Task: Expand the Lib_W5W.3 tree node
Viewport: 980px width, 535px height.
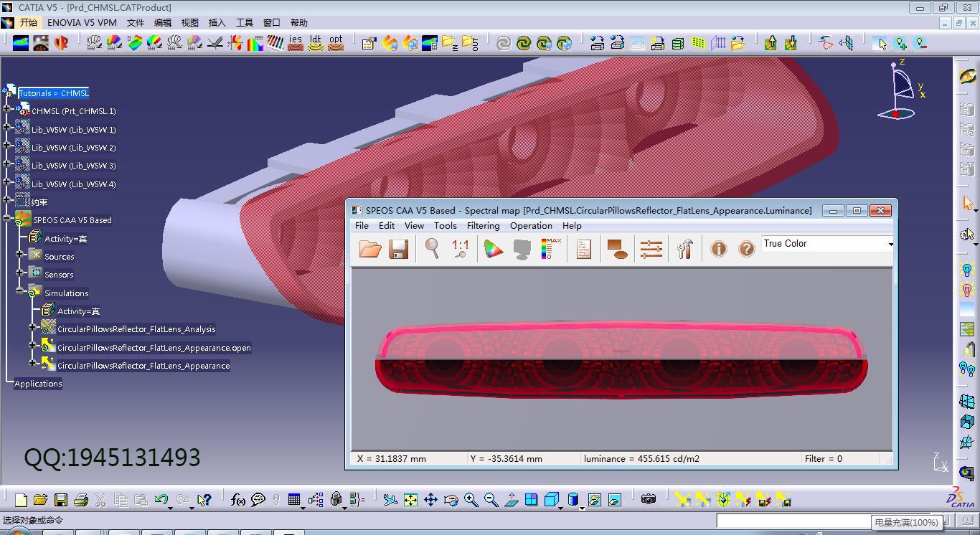Action: 6,164
